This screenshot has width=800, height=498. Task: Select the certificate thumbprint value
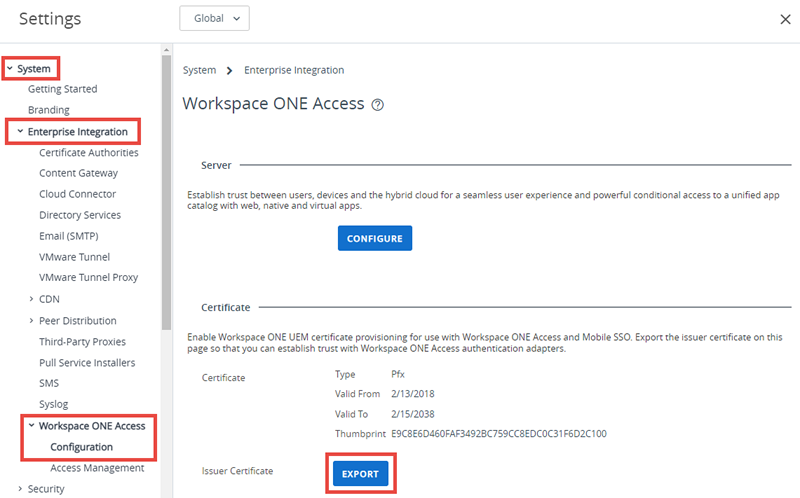pos(498,434)
